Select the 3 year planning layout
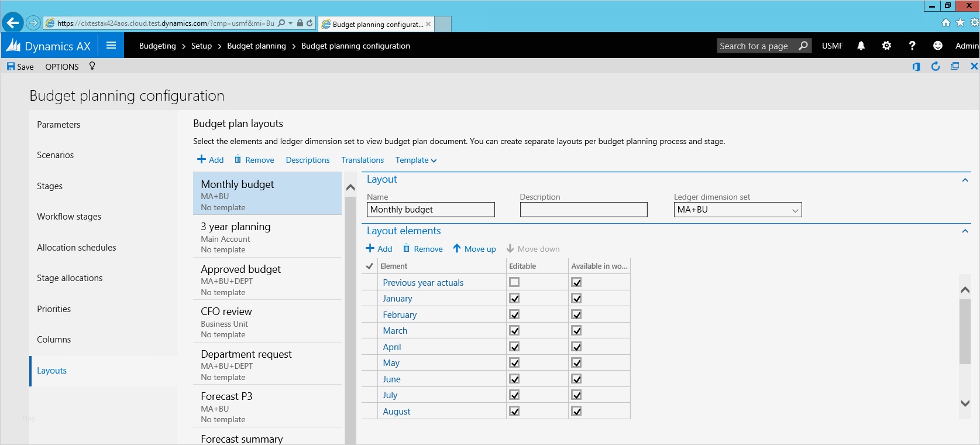This screenshot has height=445, width=980. pyautogui.click(x=267, y=237)
